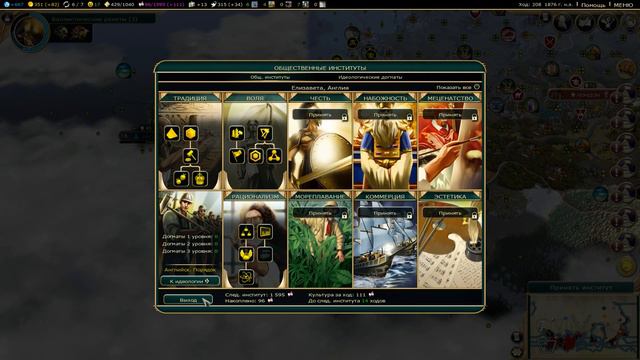The image size is (640, 360).
Task: Click the Накоплено: 96 value
Action: tap(249, 301)
